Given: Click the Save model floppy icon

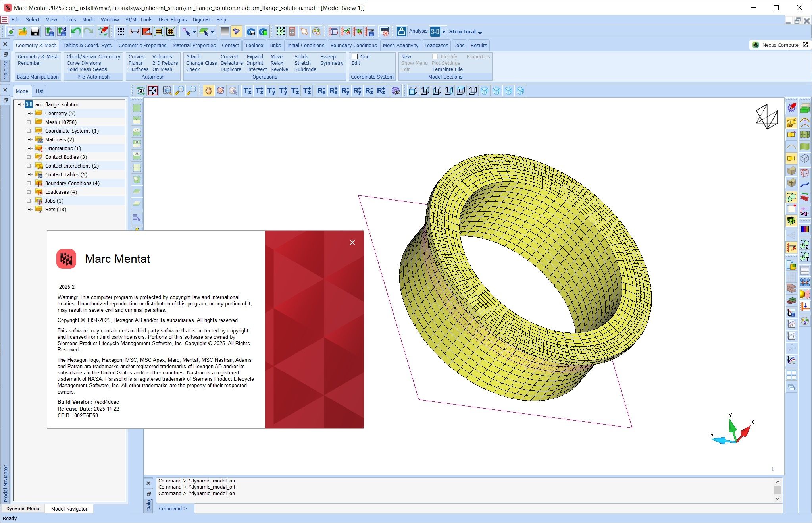Looking at the screenshot, I should [x=35, y=31].
